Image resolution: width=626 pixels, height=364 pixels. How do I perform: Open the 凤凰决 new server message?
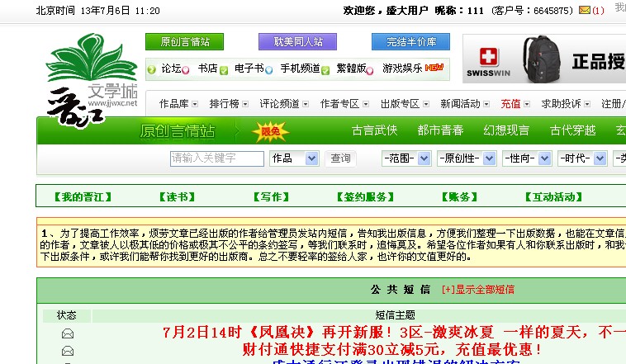pos(394,332)
